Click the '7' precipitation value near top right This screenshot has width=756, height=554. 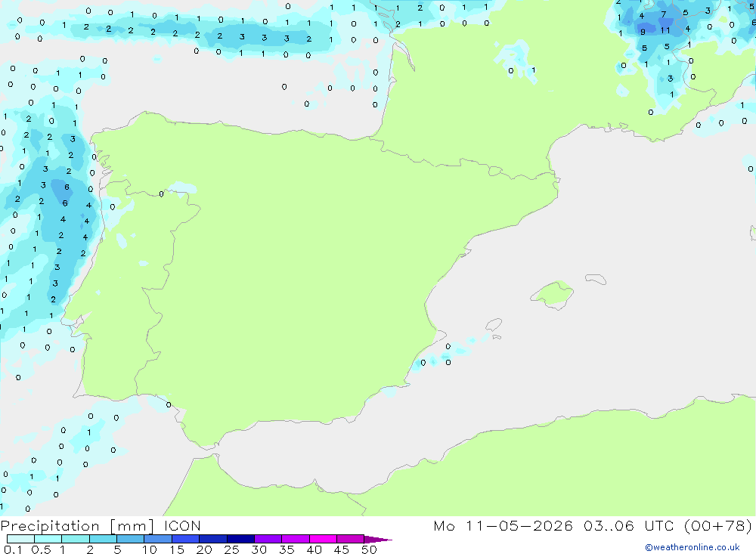(664, 14)
